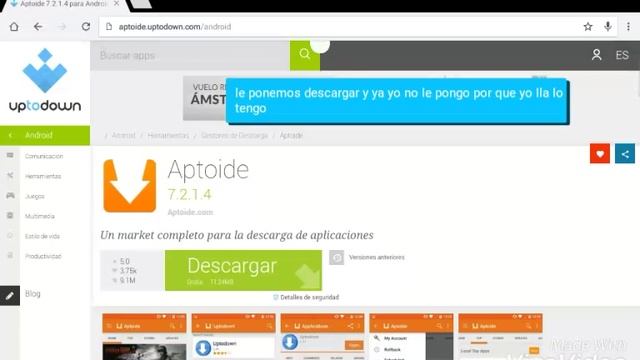Image resolution: width=640 pixels, height=360 pixels.
Task: Open third screenshot thumbnail Applications
Action: (x=322, y=337)
